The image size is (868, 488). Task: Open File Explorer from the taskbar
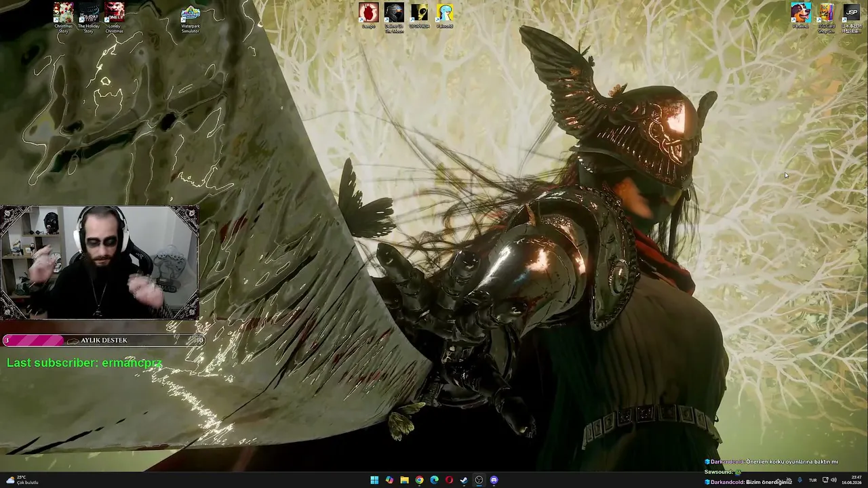pos(404,480)
